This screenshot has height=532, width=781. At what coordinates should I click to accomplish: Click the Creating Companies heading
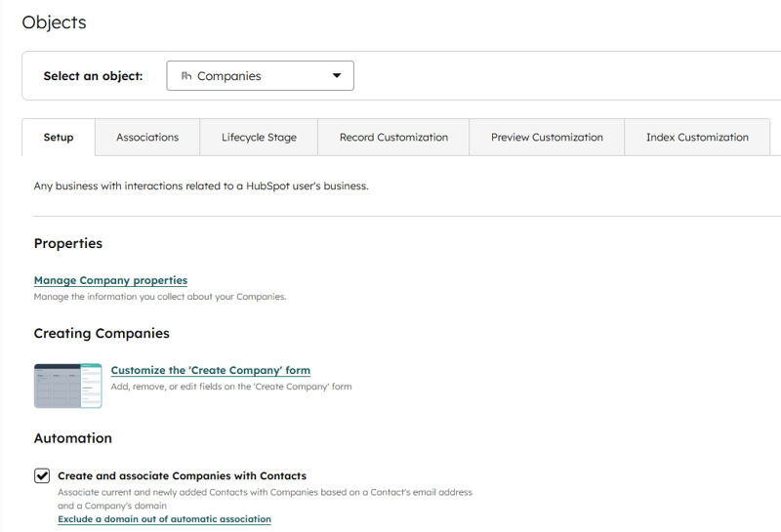pos(102,333)
